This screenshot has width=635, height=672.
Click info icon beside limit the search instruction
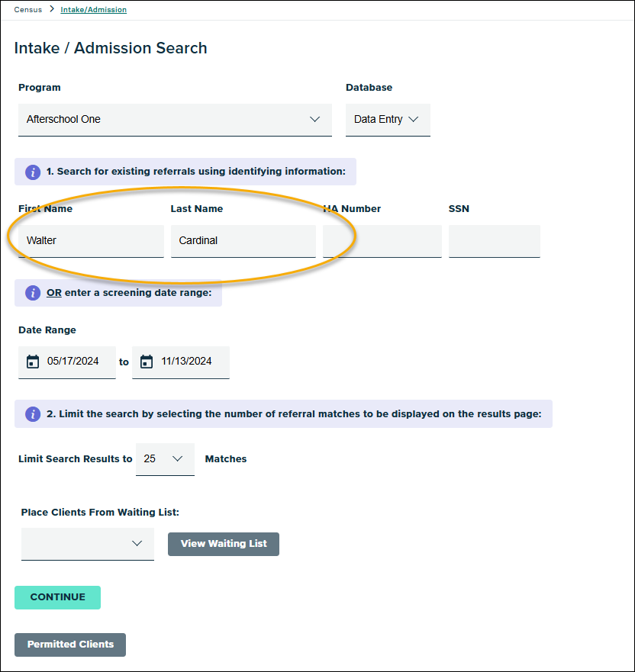[x=33, y=414]
